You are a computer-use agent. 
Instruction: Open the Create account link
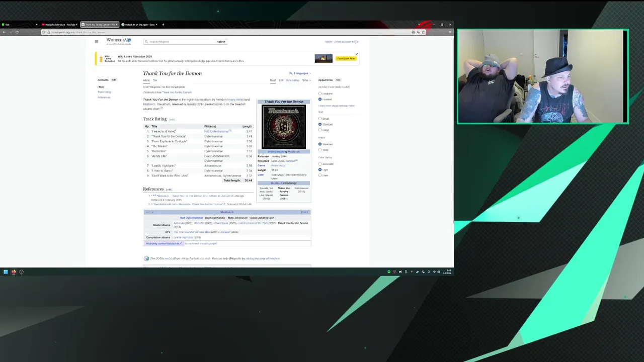tap(342, 42)
